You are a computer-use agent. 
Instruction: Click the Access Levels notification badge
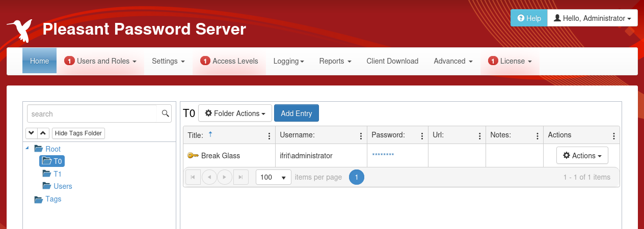tap(205, 61)
